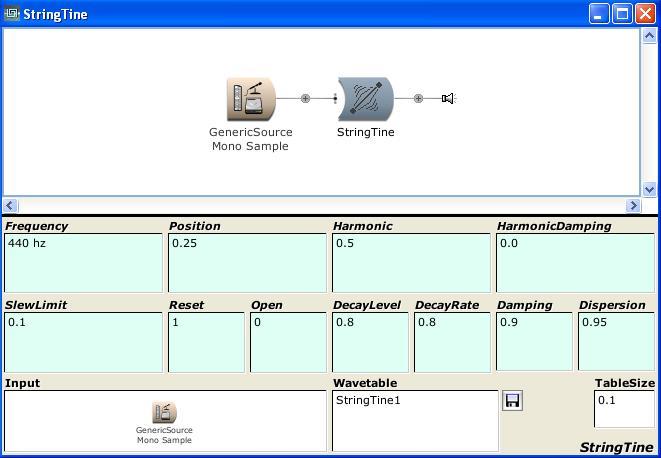Click the SlewLimit field with 0.1

pyautogui.click(x=83, y=342)
